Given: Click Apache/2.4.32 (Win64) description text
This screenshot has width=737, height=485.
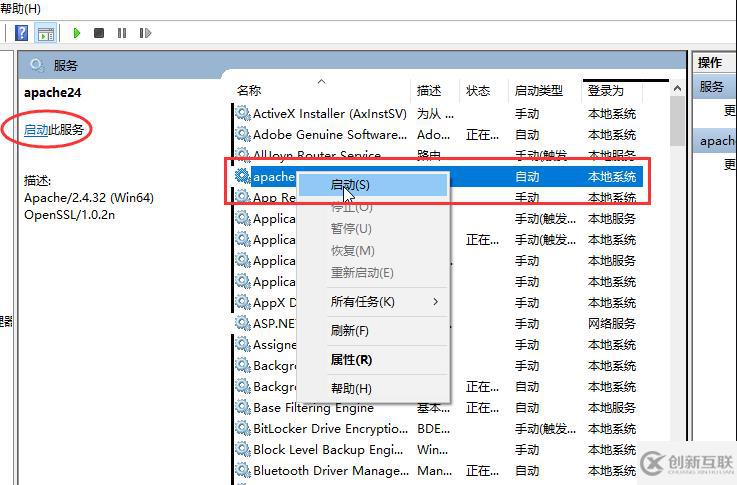Looking at the screenshot, I should click(x=89, y=198).
